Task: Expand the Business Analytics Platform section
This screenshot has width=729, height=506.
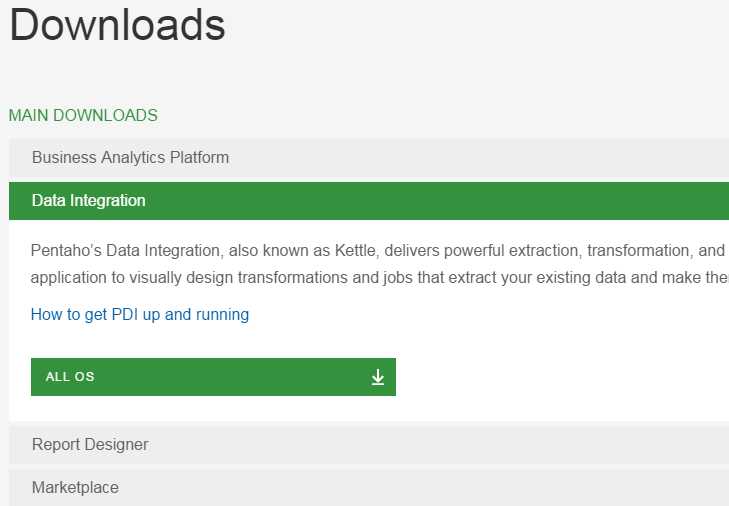Action: point(369,158)
